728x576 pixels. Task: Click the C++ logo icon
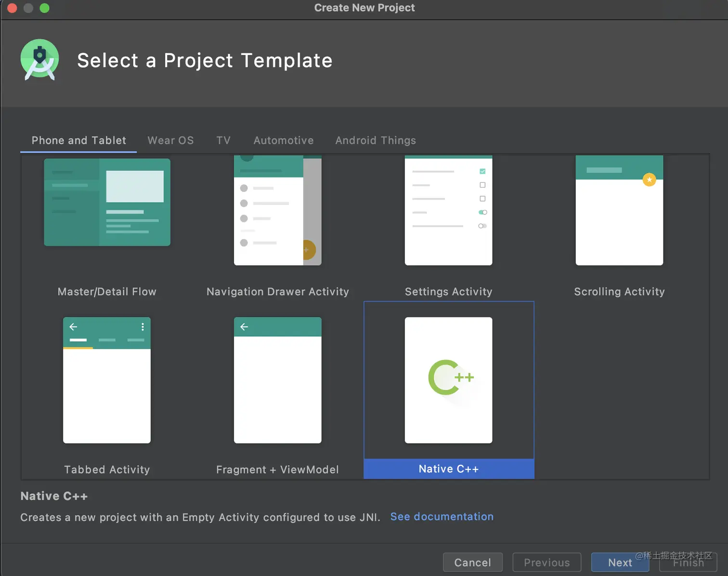(451, 377)
